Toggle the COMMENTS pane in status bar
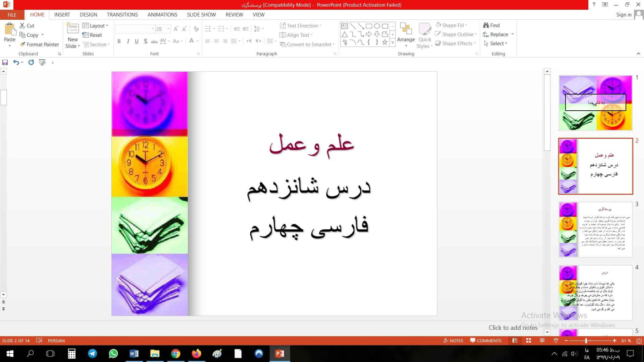This screenshot has height=362, width=644. click(x=486, y=341)
